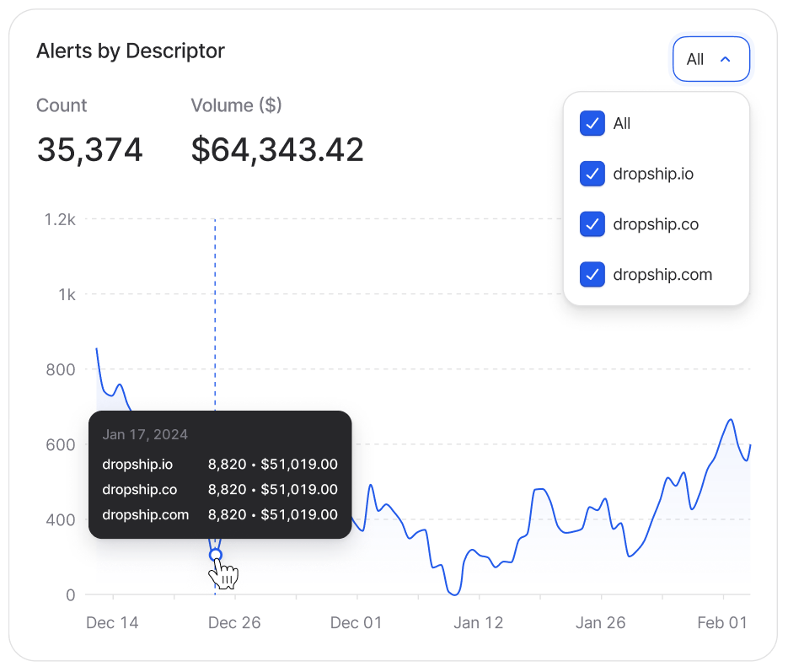788x672 pixels.
Task: Disable the dropship.com checkbox
Action: coord(592,275)
